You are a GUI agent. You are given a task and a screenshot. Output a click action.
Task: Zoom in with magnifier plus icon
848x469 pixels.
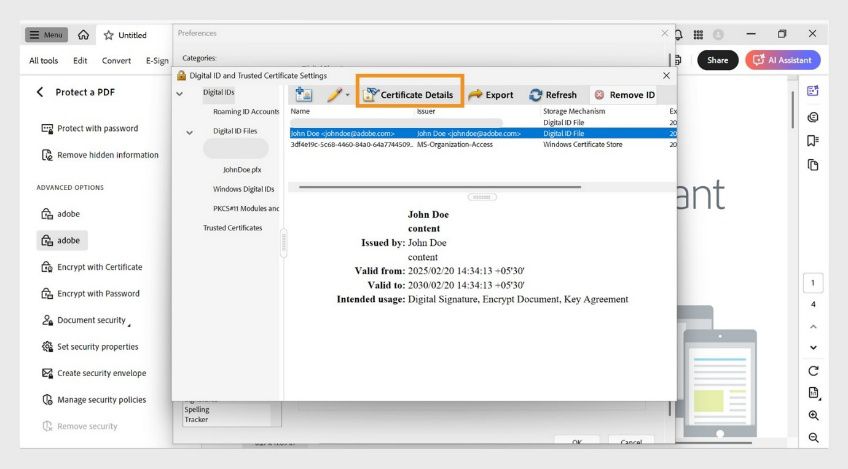coord(813,415)
